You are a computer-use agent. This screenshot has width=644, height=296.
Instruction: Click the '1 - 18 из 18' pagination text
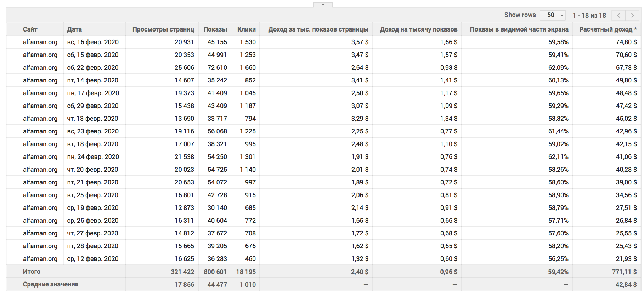pos(589,16)
